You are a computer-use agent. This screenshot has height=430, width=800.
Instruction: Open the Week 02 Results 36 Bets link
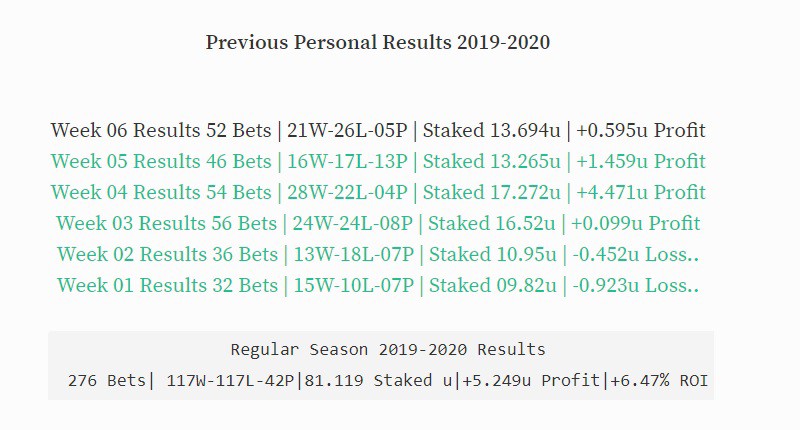coord(378,255)
